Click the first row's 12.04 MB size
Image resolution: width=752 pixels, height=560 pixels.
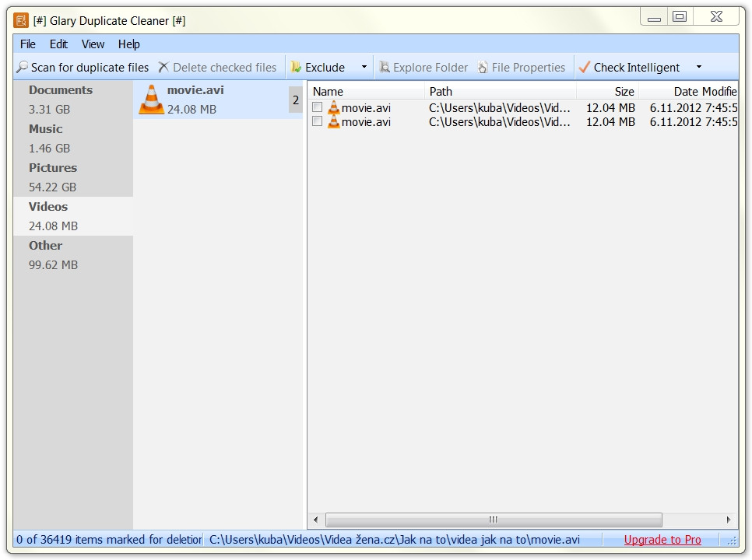pos(610,108)
